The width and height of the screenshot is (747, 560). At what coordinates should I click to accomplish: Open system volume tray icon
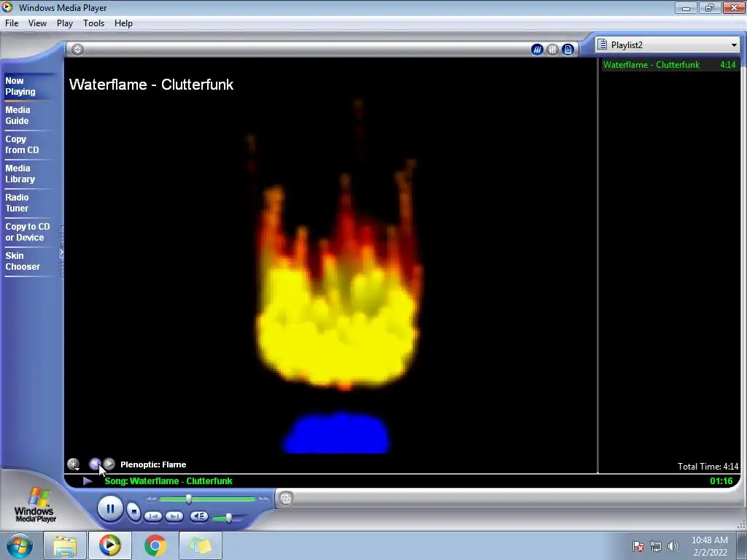click(673, 546)
